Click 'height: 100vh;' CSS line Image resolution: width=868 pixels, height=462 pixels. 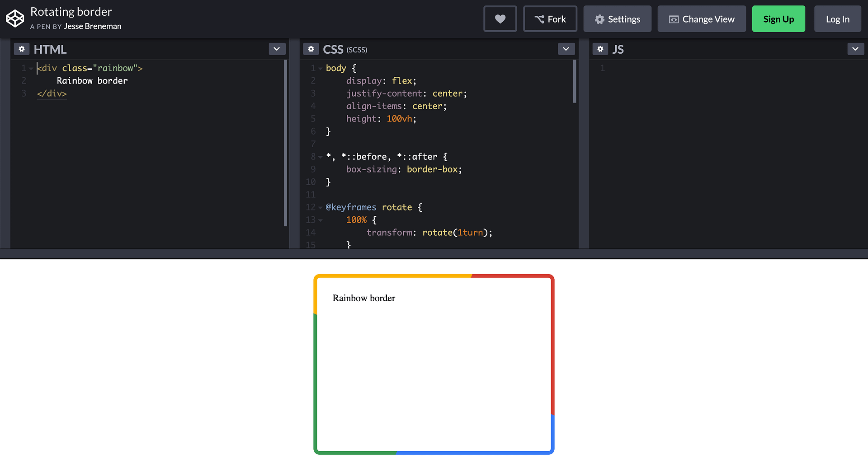click(381, 119)
